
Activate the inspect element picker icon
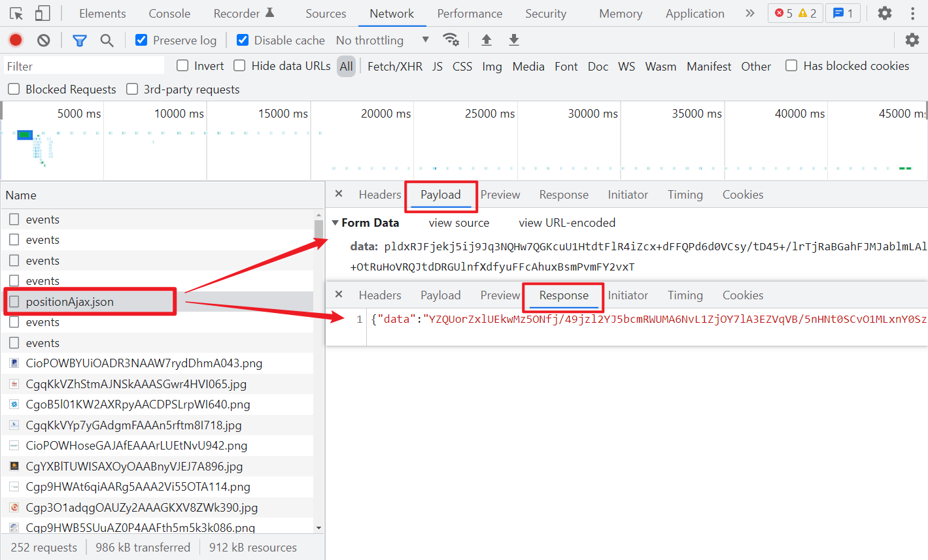pyautogui.click(x=16, y=13)
